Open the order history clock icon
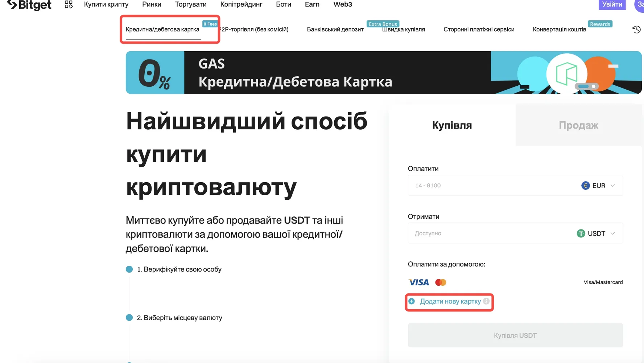Screen dimensions: 644x363 pyautogui.click(x=636, y=29)
